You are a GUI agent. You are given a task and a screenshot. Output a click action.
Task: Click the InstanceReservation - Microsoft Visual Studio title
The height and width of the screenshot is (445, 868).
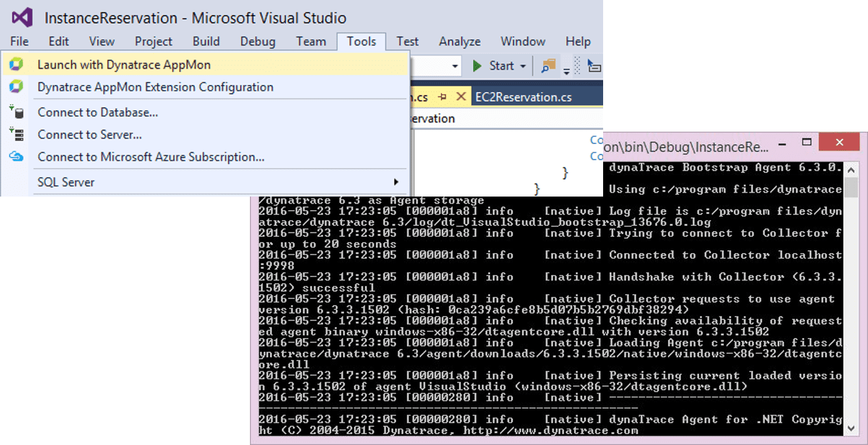(x=195, y=18)
